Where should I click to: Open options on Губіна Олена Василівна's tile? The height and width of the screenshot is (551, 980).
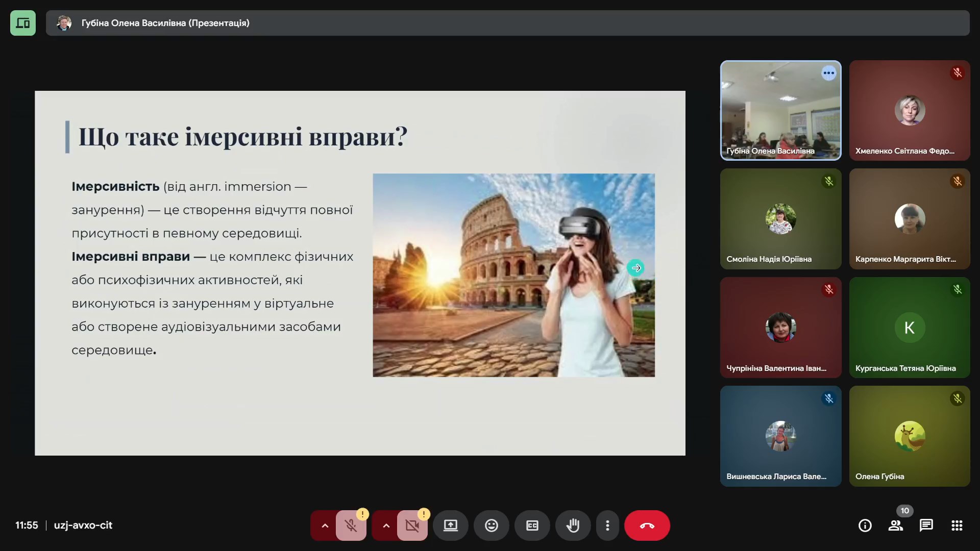tap(828, 73)
